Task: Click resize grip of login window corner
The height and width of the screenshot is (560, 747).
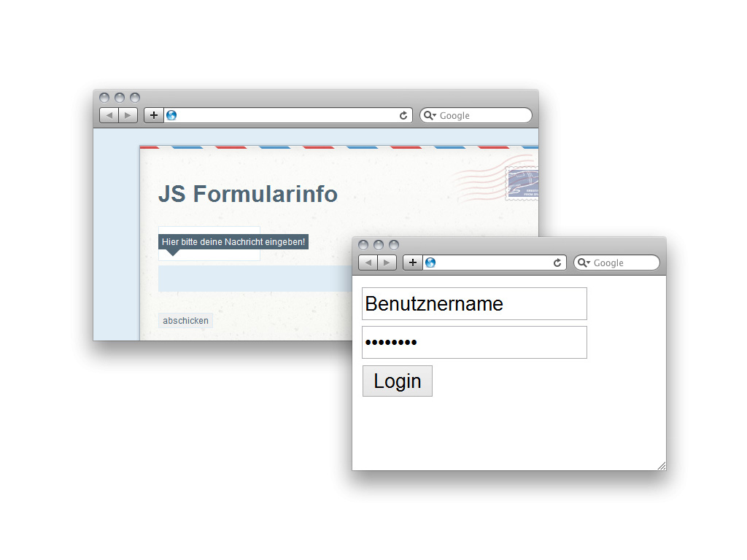Action: 662,466
